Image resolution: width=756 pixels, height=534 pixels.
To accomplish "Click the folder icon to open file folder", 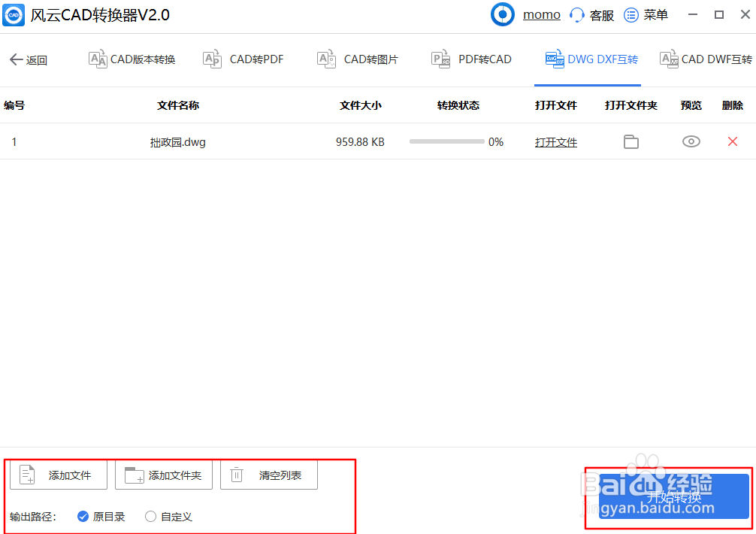I will 631,141.
